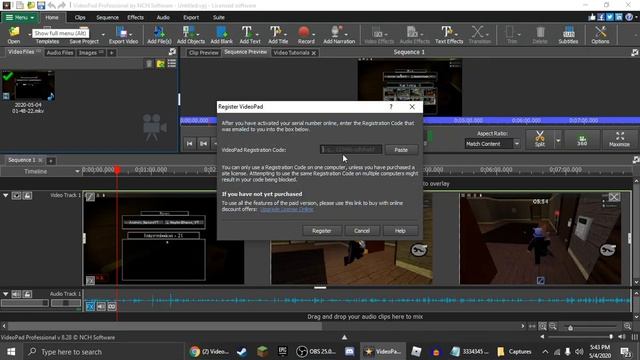Open Video Effects in the toolbar
This screenshot has width=640, height=360.
click(x=379, y=34)
